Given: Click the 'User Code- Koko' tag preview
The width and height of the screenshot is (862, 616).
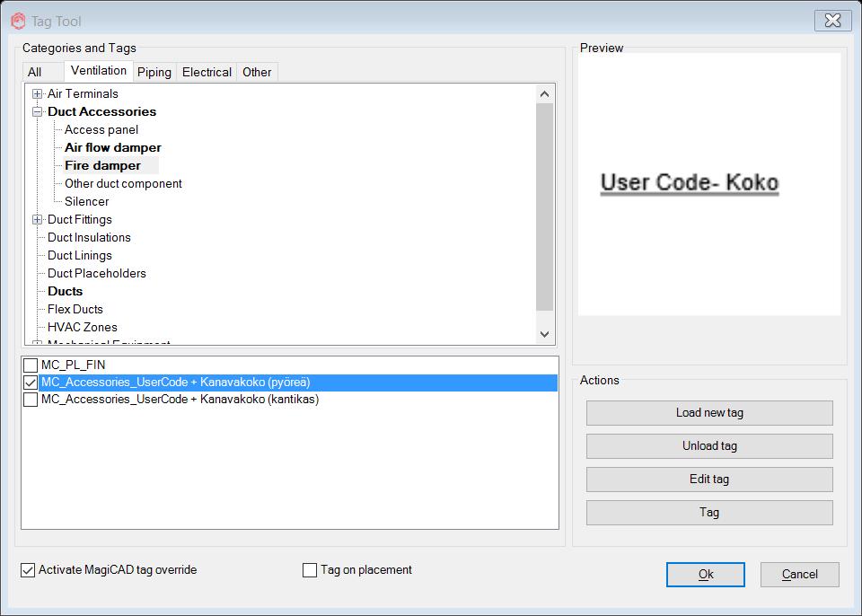Looking at the screenshot, I should click(x=690, y=183).
